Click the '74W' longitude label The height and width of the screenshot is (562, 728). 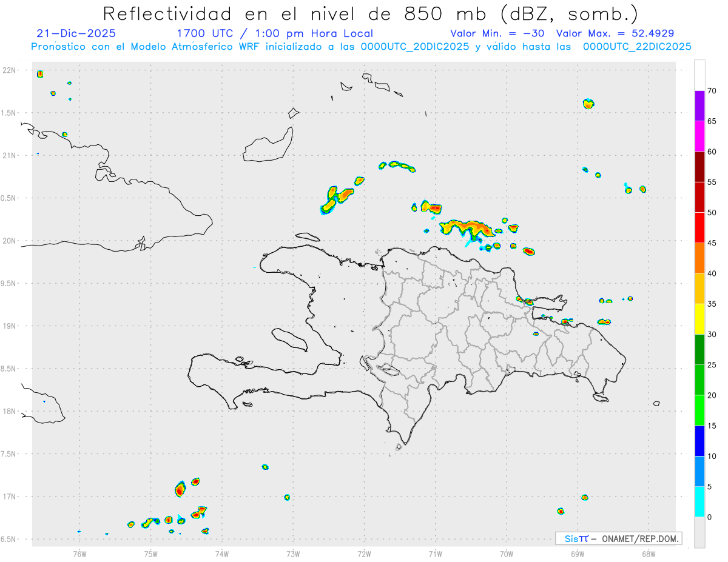pos(221,553)
